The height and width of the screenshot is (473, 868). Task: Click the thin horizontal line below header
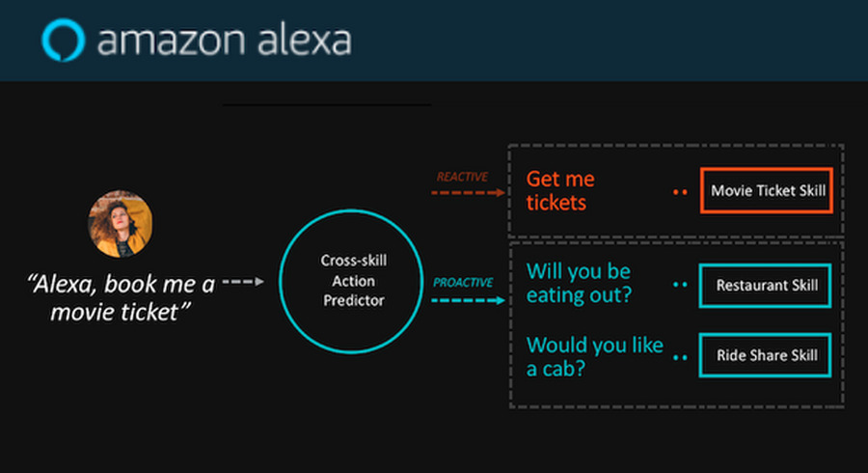(327, 104)
